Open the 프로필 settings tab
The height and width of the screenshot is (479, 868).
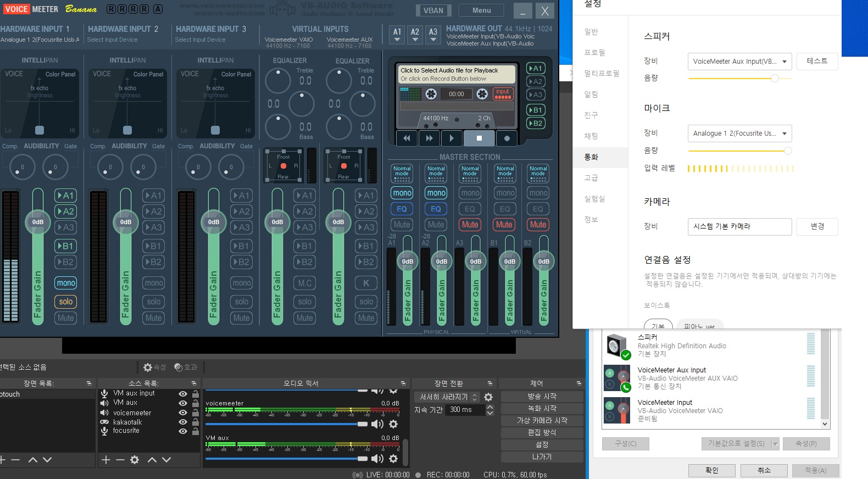(594, 53)
